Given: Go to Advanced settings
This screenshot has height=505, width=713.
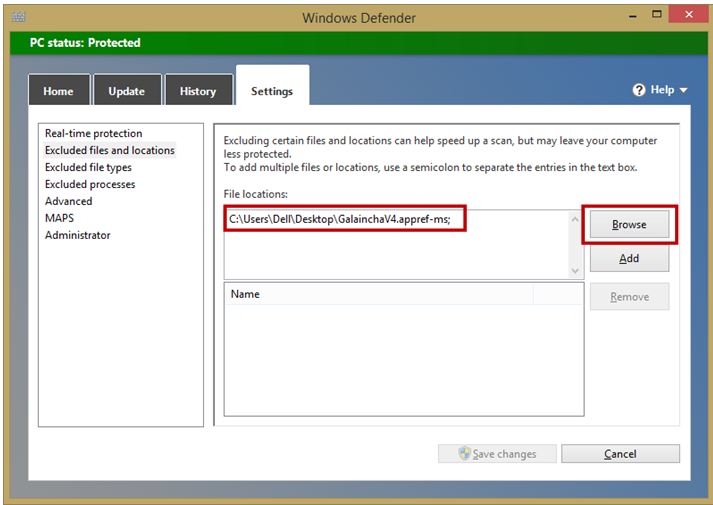Looking at the screenshot, I should pyautogui.click(x=68, y=201).
